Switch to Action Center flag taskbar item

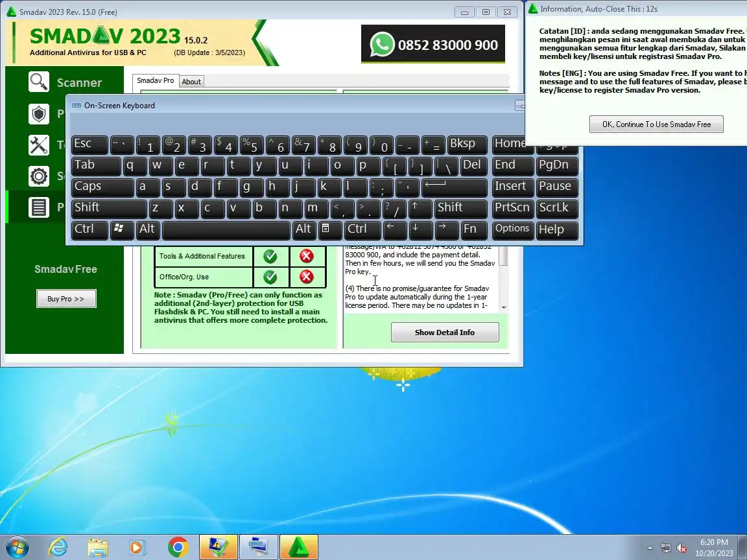pos(218,547)
